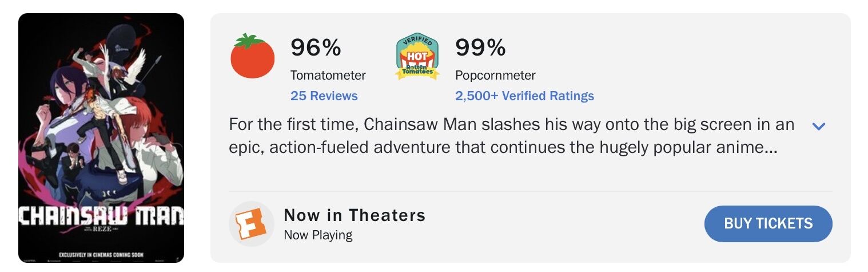868x272 pixels.
Task: Click the red tomato Tomatometer icon
Action: (252, 57)
